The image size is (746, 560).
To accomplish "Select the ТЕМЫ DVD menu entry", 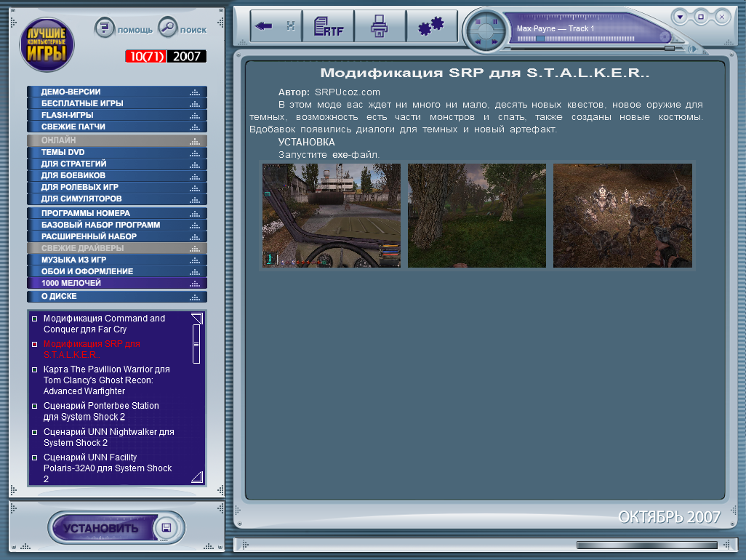I will (x=117, y=152).
